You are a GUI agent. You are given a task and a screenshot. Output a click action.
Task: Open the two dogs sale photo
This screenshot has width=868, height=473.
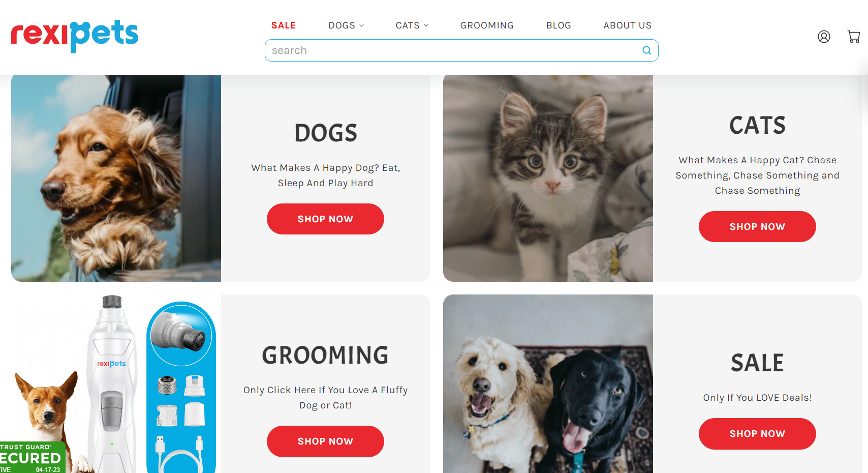[548, 384]
